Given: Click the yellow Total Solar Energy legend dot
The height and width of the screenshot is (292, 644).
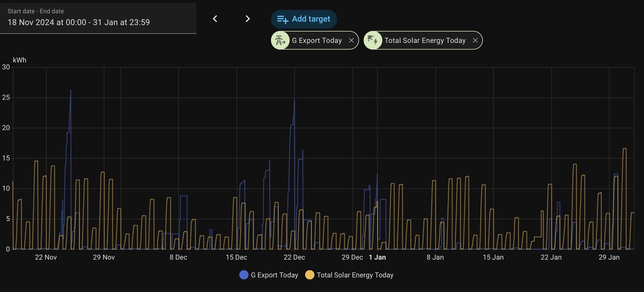Looking at the screenshot, I should coord(310,275).
